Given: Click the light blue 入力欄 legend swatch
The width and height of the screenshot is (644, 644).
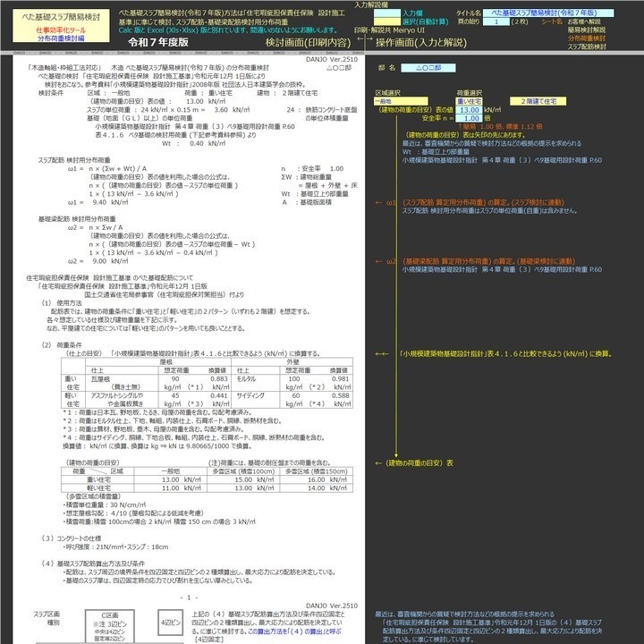Looking at the screenshot, I should tap(387, 13).
